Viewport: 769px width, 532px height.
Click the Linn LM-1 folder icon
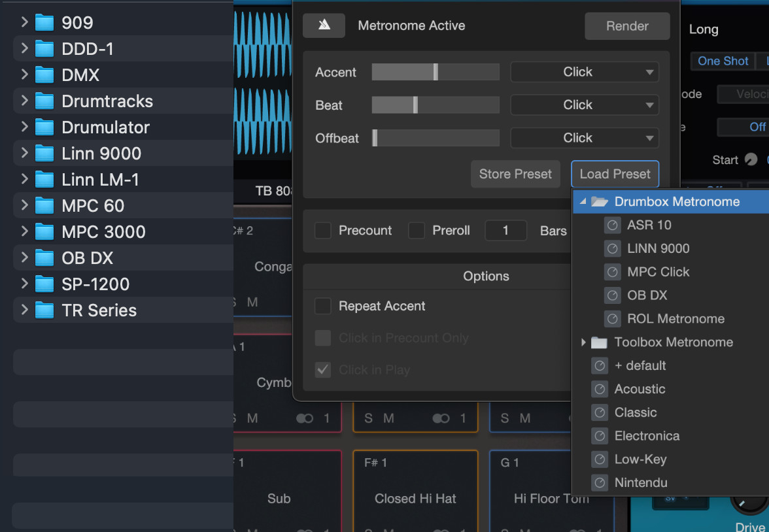(x=44, y=180)
